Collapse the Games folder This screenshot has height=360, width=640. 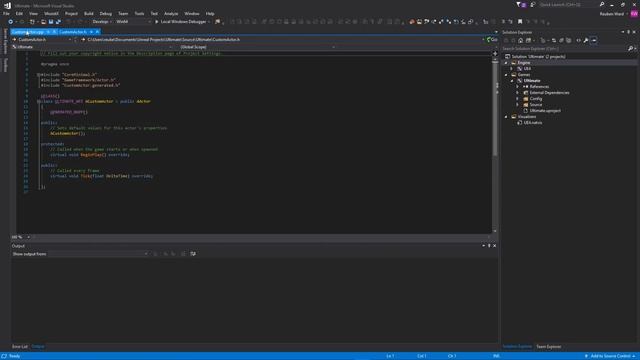click(506, 75)
